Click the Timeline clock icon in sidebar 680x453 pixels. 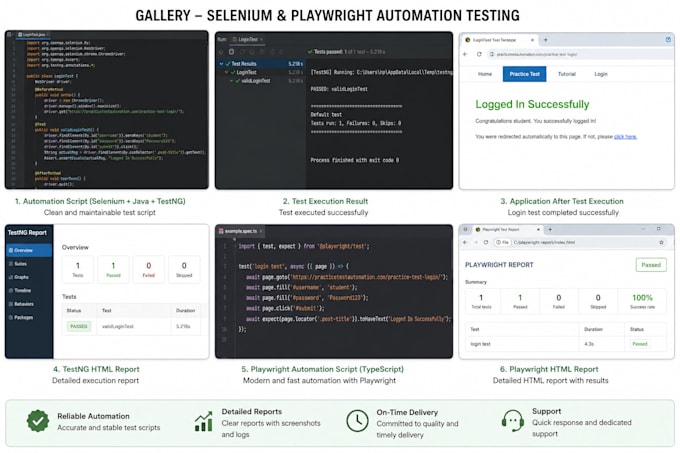(x=11, y=291)
